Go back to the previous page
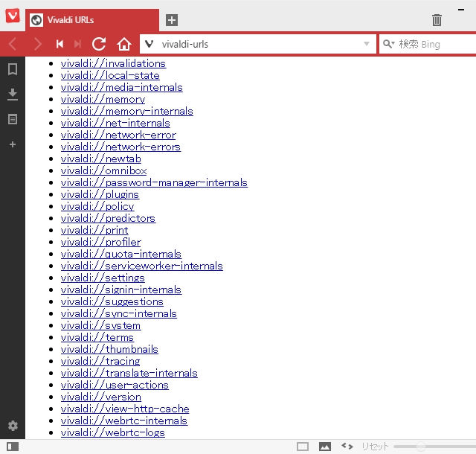Screen dimensions: 476x454 tap(13, 44)
